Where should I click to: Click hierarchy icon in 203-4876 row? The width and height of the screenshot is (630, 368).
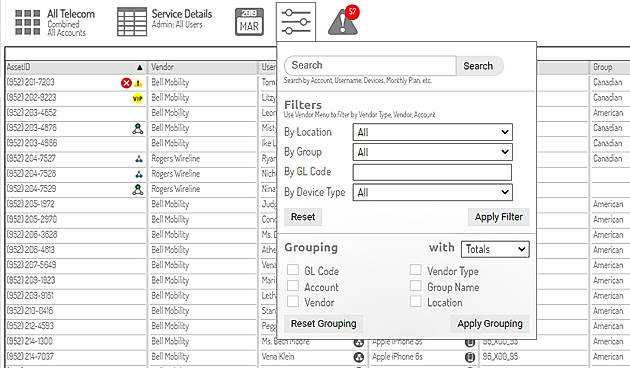pos(138,129)
